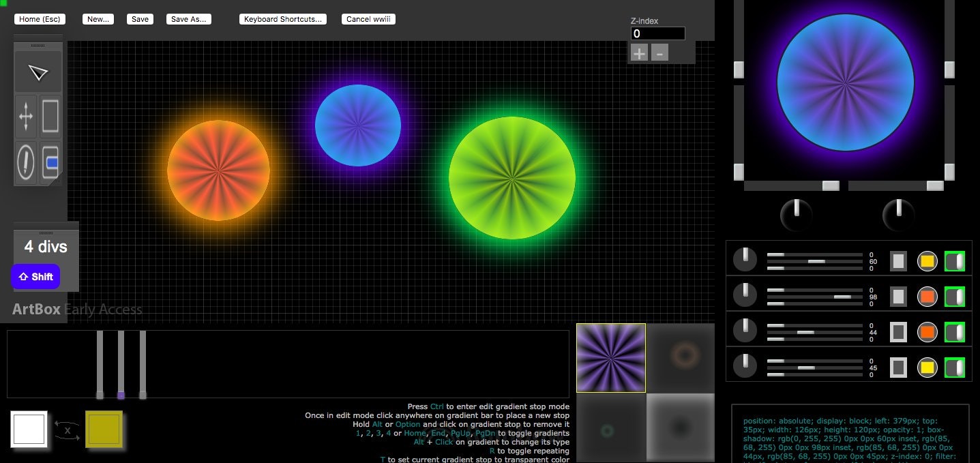This screenshot has width=980, height=463.
Task: Click the large blue circle in the preview
Action: pos(845,82)
